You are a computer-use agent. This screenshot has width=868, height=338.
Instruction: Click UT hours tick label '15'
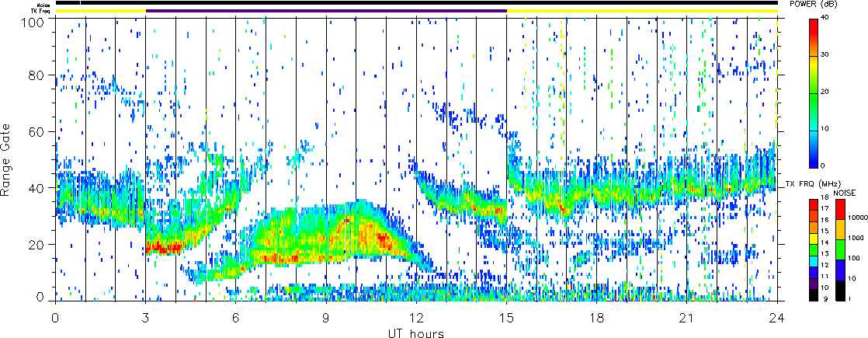point(507,318)
